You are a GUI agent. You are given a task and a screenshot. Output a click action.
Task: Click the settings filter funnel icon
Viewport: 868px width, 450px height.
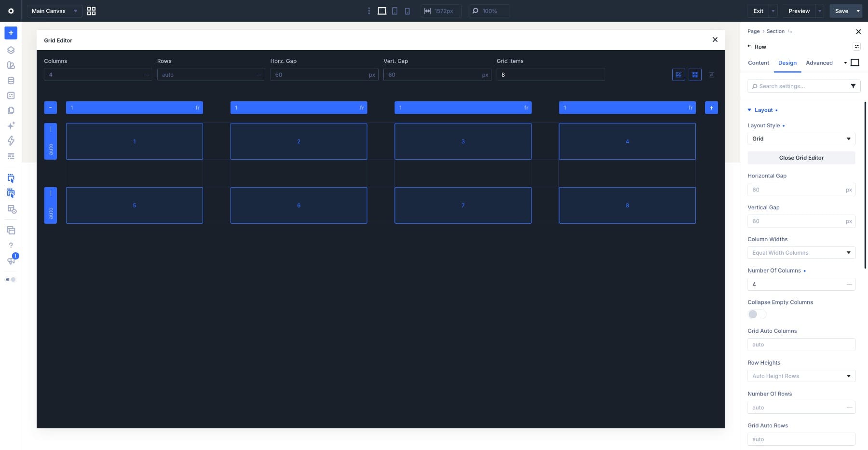[x=853, y=86]
